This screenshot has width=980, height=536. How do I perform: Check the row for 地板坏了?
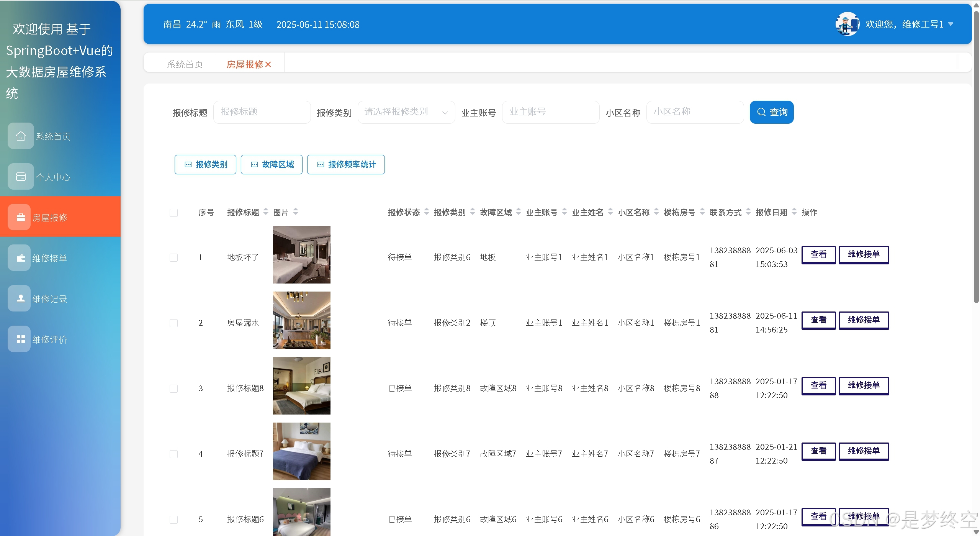(173, 257)
